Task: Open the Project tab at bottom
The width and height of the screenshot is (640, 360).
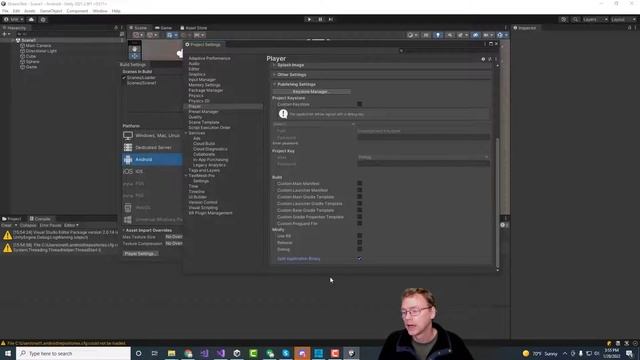Action: pos(12,219)
